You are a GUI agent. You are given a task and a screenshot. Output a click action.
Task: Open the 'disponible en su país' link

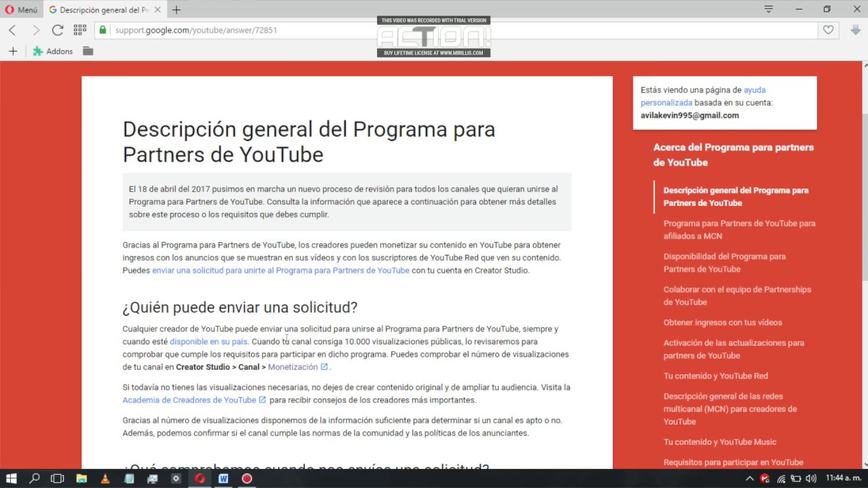[x=208, y=342]
